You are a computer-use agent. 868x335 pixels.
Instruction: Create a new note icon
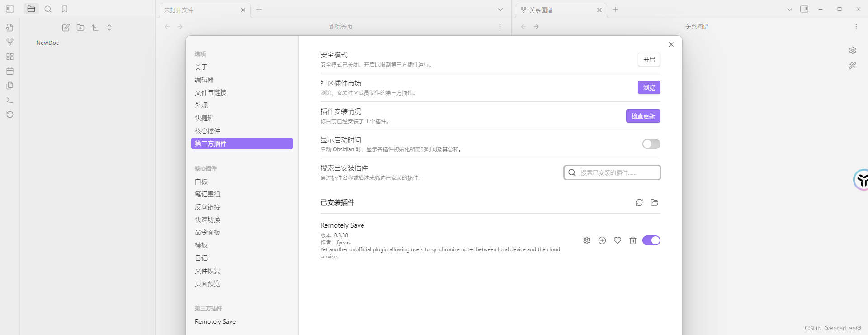tap(66, 28)
